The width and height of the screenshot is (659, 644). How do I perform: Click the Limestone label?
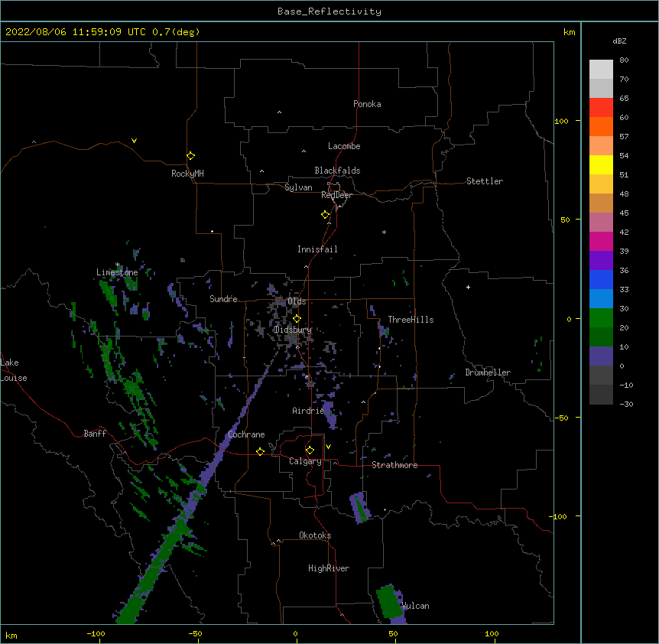117,272
